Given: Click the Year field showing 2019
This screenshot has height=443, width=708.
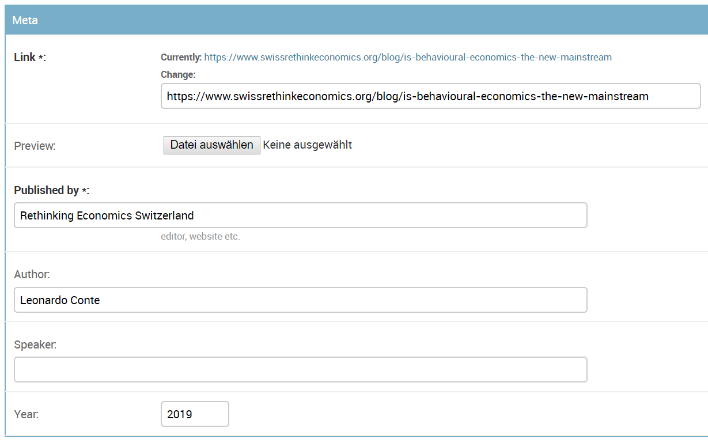Looking at the screenshot, I should pyautogui.click(x=195, y=414).
